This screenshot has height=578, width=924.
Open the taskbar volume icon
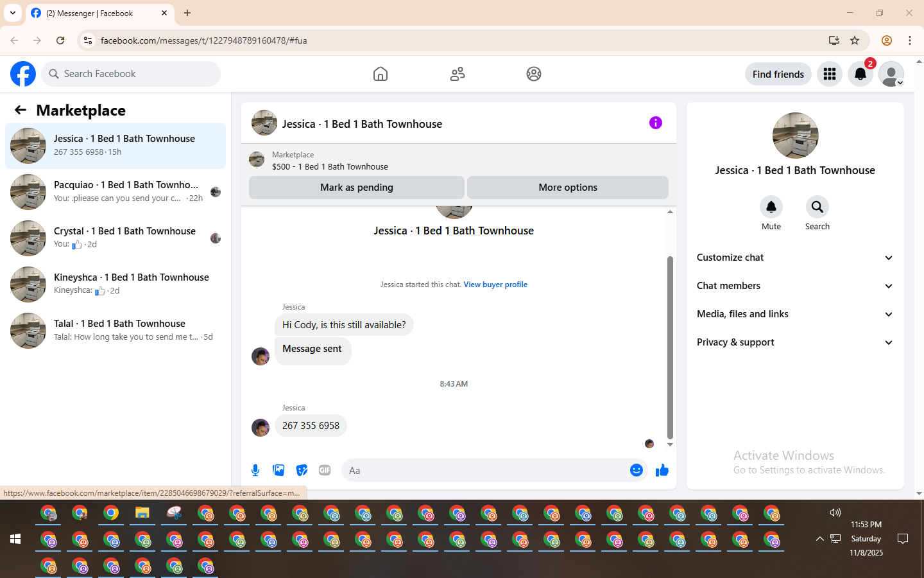click(835, 512)
